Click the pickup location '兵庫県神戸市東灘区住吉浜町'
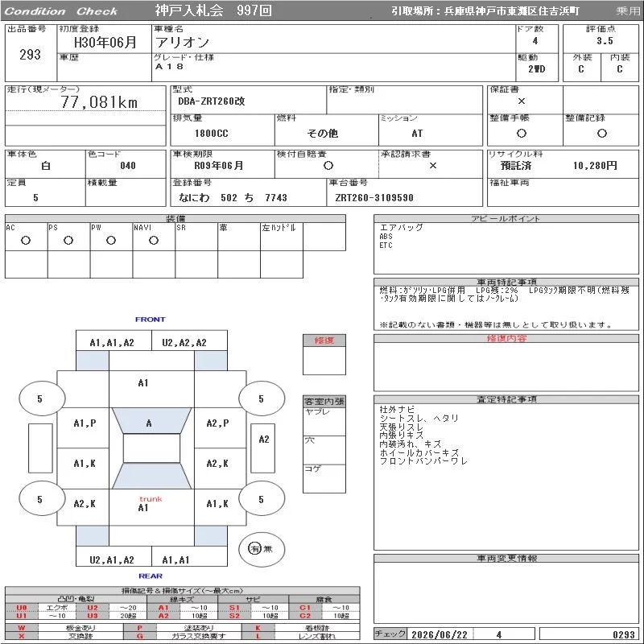This screenshot has height=644, width=644. point(511,11)
